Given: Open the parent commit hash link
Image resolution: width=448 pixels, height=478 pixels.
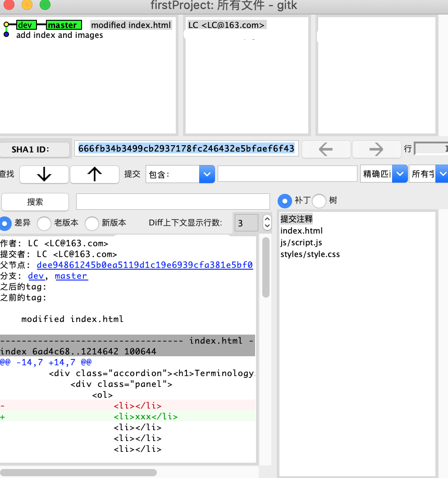Looking at the screenshot, I should [145, 265].
